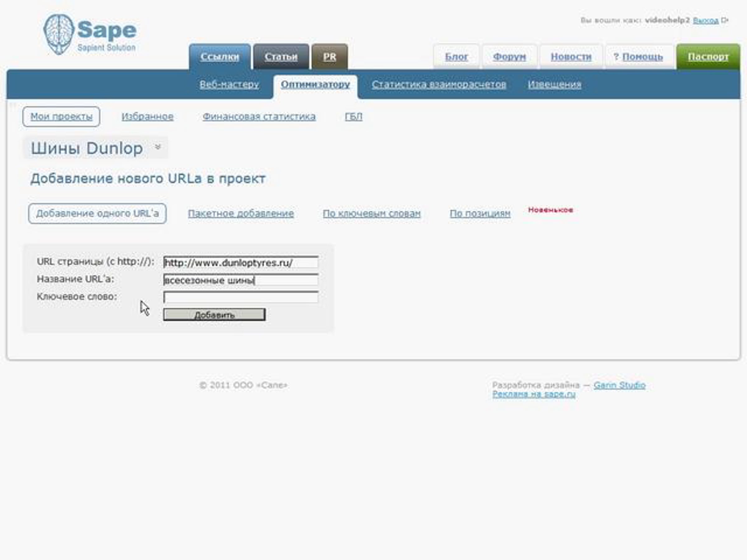The image size is (747, 560).
Task: Click the heading Добавление нового URLа в проект
Action: tap(148, 179)
